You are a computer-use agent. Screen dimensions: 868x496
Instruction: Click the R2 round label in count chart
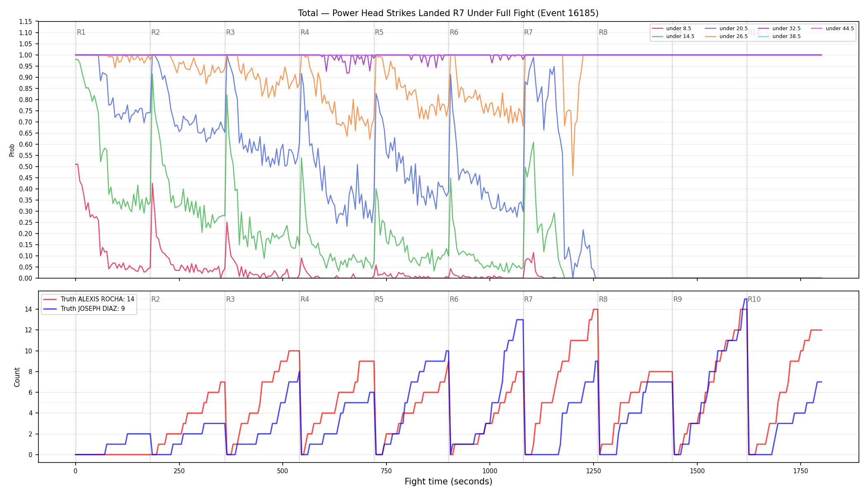155,299
